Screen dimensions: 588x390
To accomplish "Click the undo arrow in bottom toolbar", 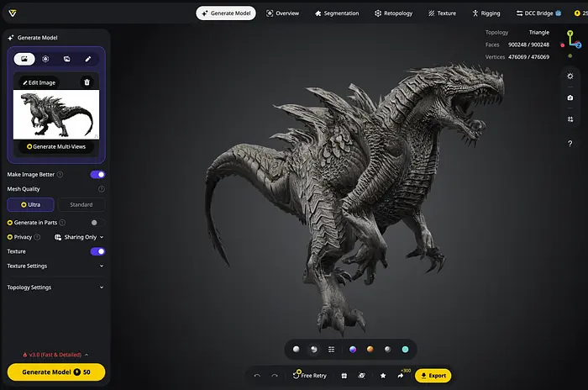I will tap(257, 376).
